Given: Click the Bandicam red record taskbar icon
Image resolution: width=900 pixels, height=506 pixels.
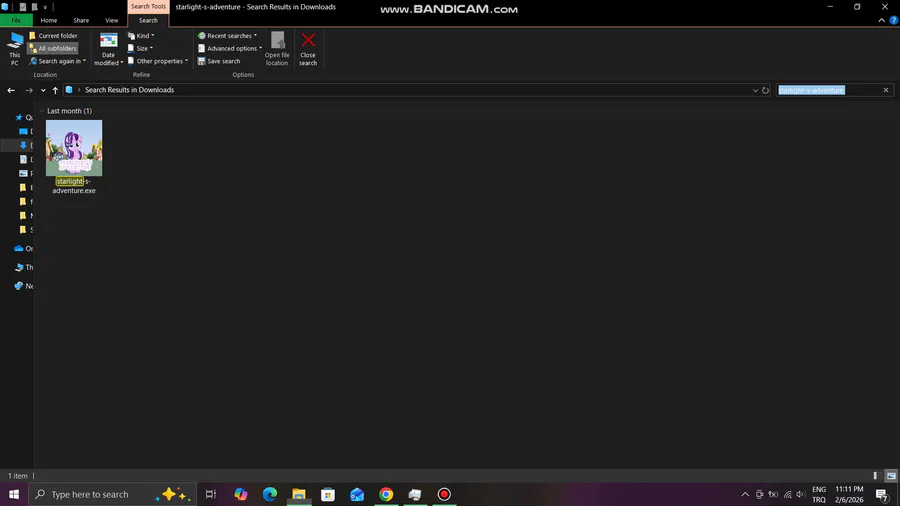Looking at the screenshot, I should click(444, 494).
